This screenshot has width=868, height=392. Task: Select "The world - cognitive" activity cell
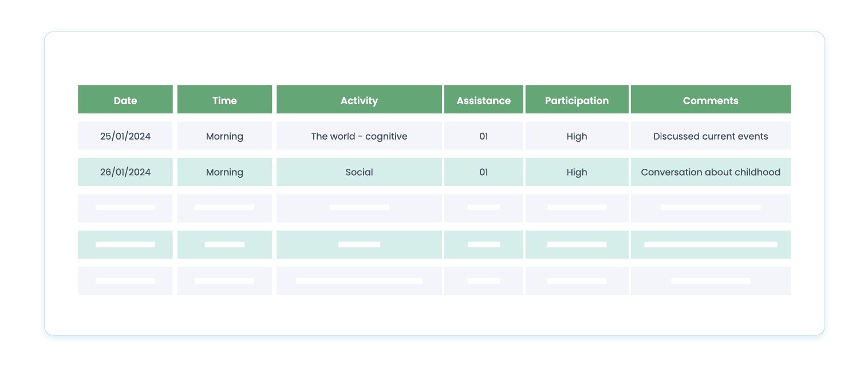click(x=359, y=136)
